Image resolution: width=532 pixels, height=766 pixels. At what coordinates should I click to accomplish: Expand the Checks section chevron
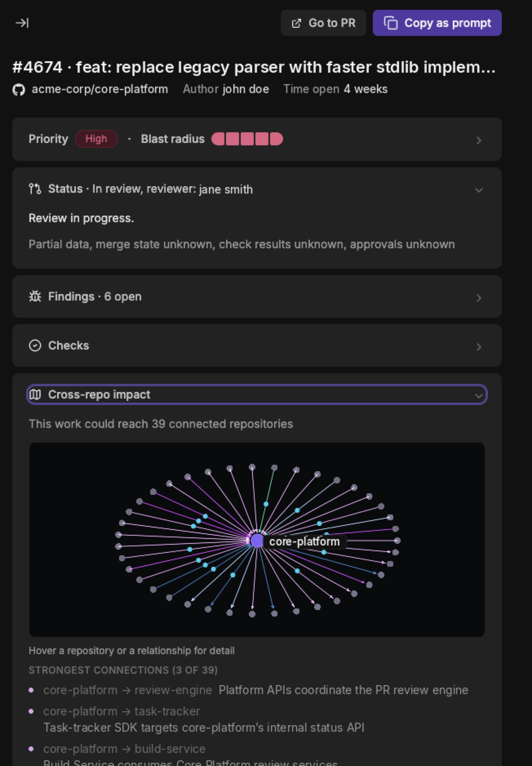pyautogui.click(x=479, y=347)
